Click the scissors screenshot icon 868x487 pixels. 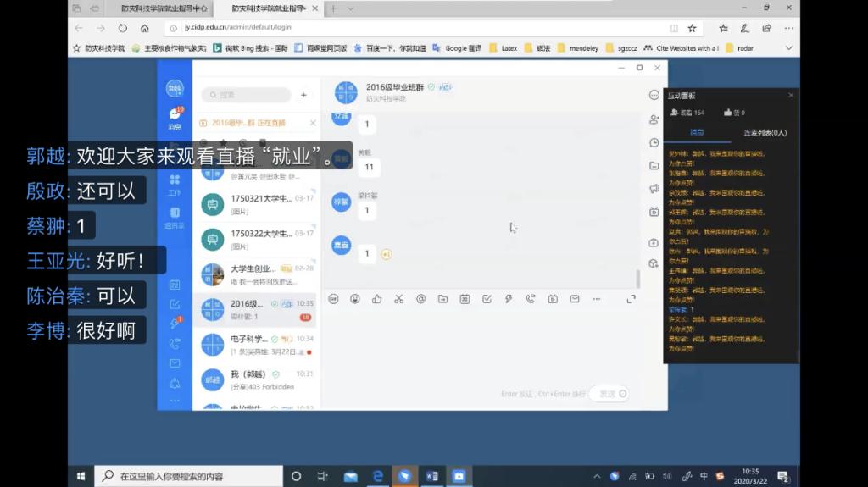click(x=398, y=299)
